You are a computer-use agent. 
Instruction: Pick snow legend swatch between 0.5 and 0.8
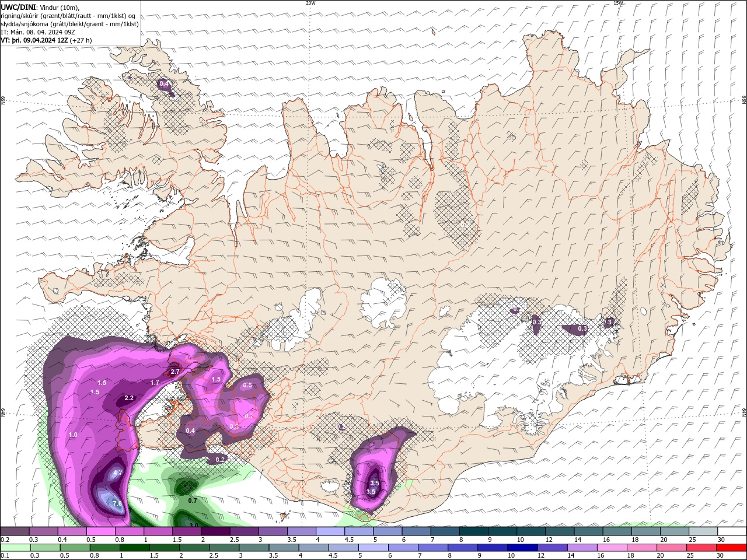tap(100, 531)
